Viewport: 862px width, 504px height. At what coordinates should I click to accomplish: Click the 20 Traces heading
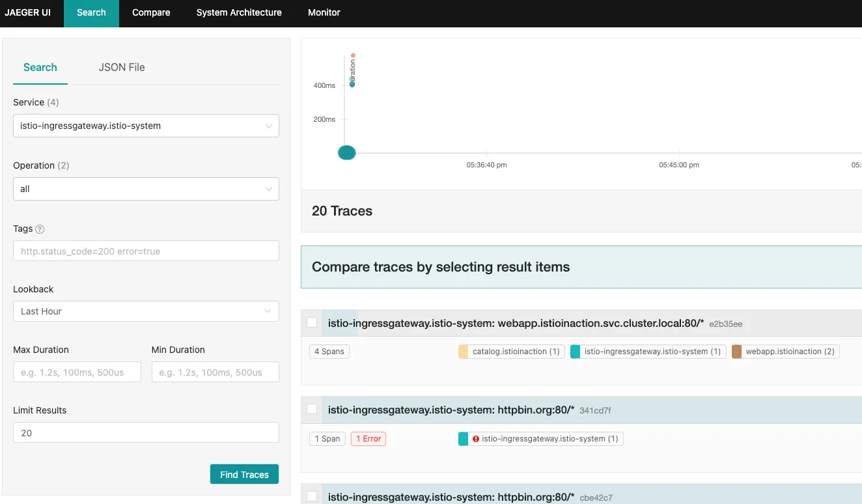(x=342, y=211)
